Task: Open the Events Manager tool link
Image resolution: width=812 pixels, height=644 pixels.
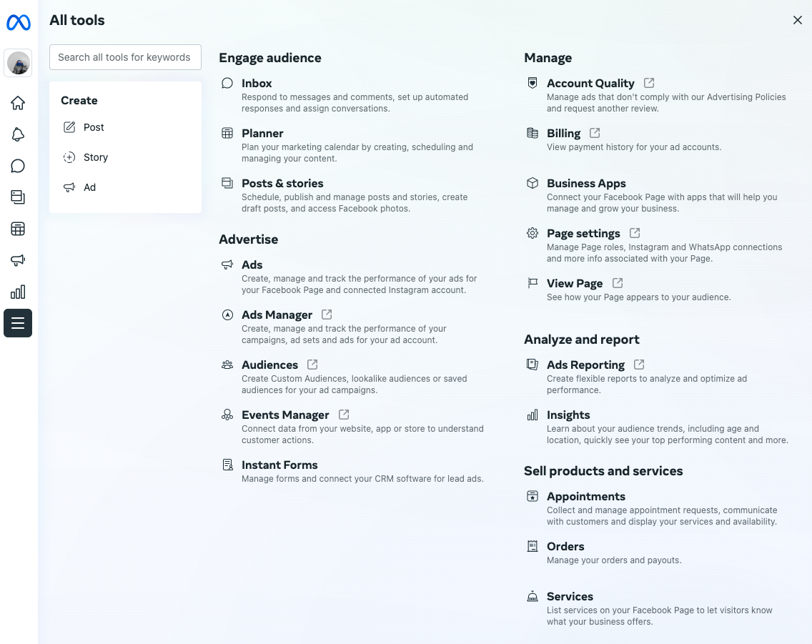Action: (285, 415)
